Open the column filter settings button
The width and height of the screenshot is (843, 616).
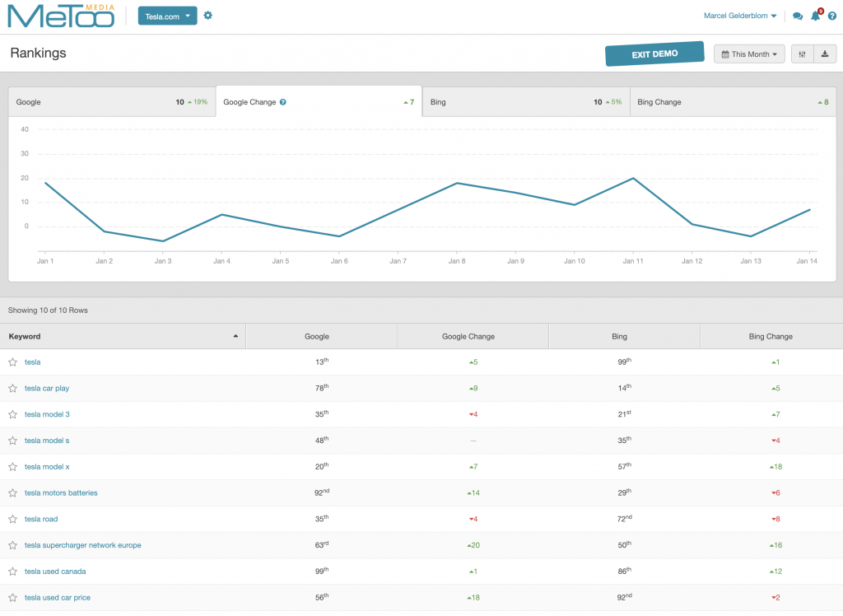pyautogui.click(x=802, y=54)
